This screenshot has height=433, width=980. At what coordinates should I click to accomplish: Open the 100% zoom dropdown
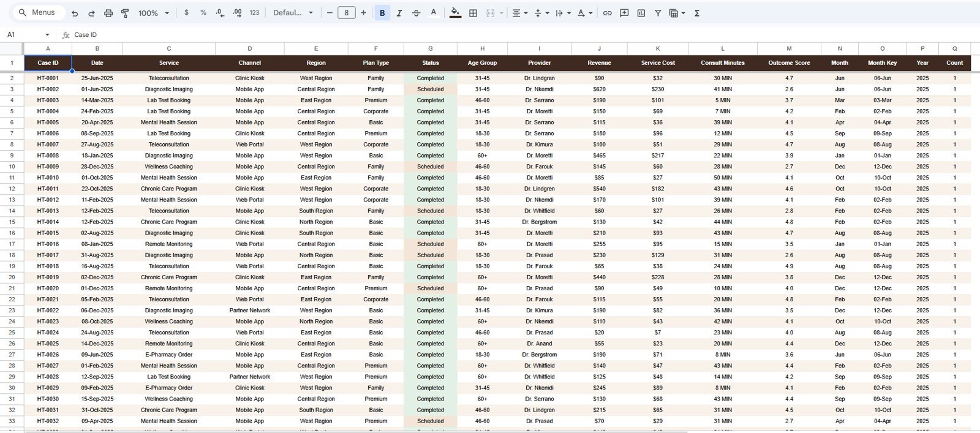pos(153,13)
